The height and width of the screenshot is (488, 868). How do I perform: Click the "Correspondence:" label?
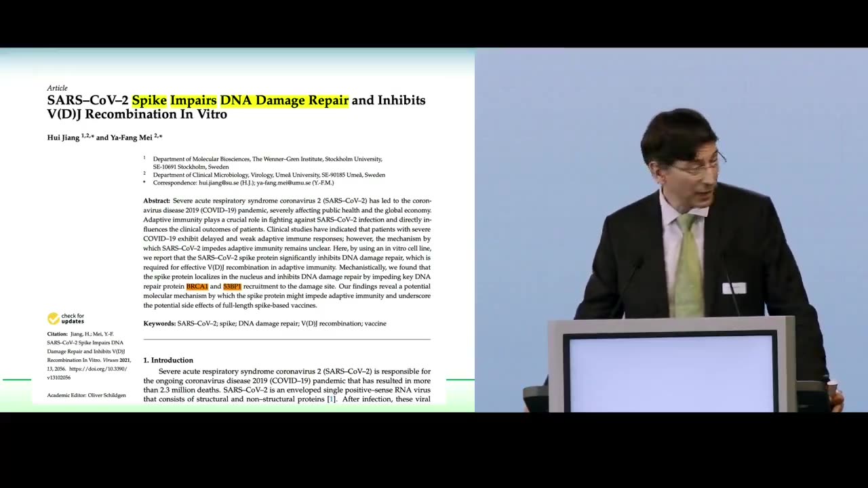tap(175, 182)
